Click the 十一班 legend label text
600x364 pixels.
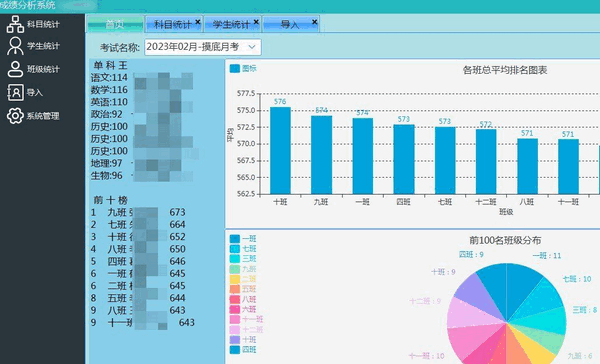253,319
